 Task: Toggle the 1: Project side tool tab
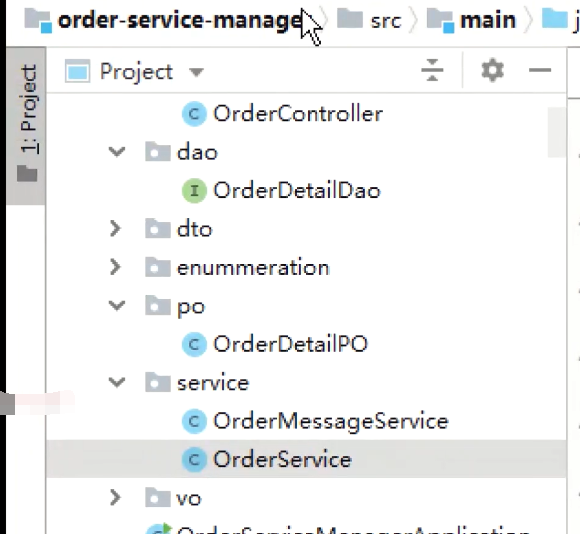point(27,125)
